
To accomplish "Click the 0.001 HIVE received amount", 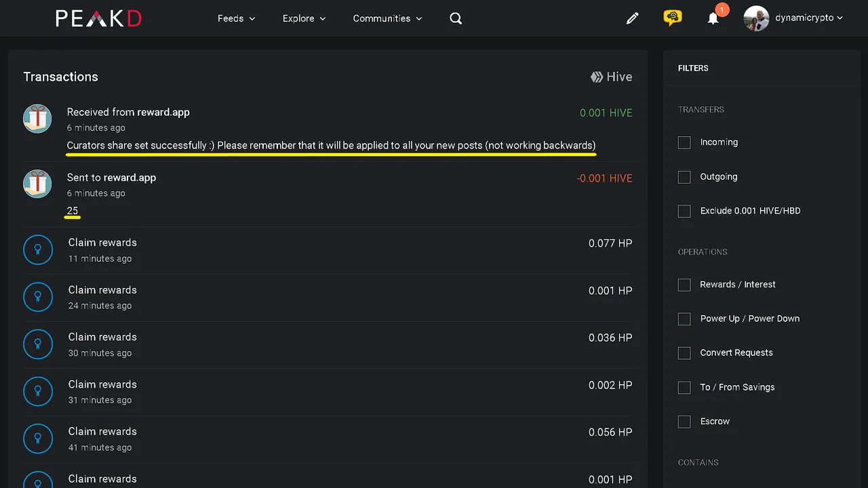I will tap(606, 113).
